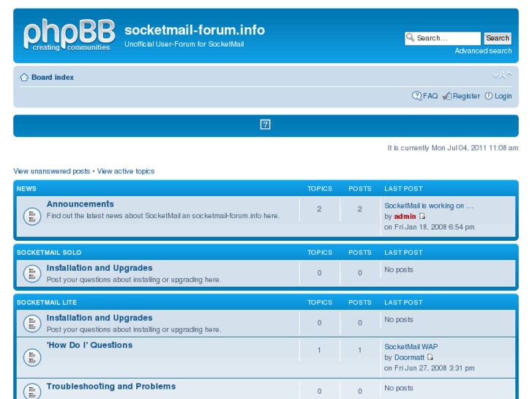Viewport: 532px width, 399px height.
Task: Go to Board index
Action: click(x=53, y=78)
